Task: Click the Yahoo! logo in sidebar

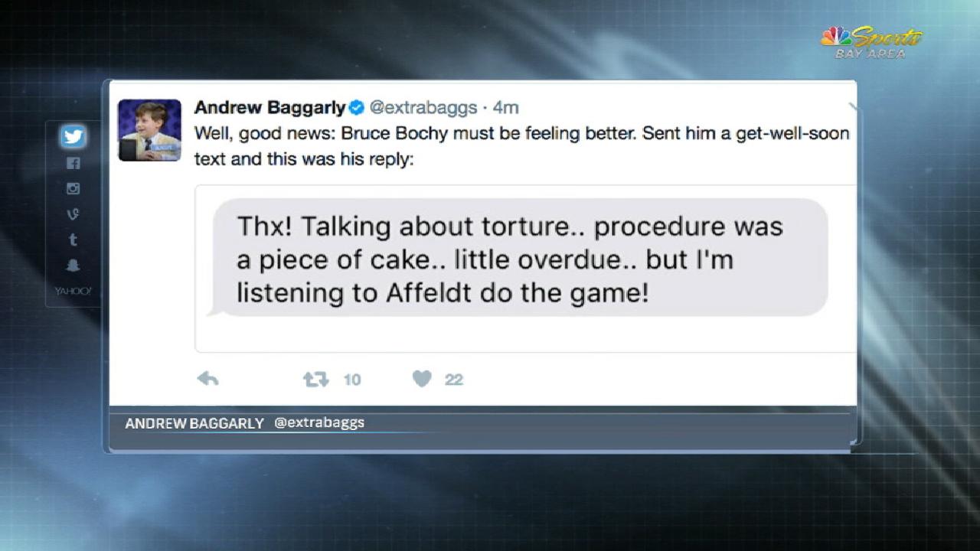Action: click(x=73, y=291)
